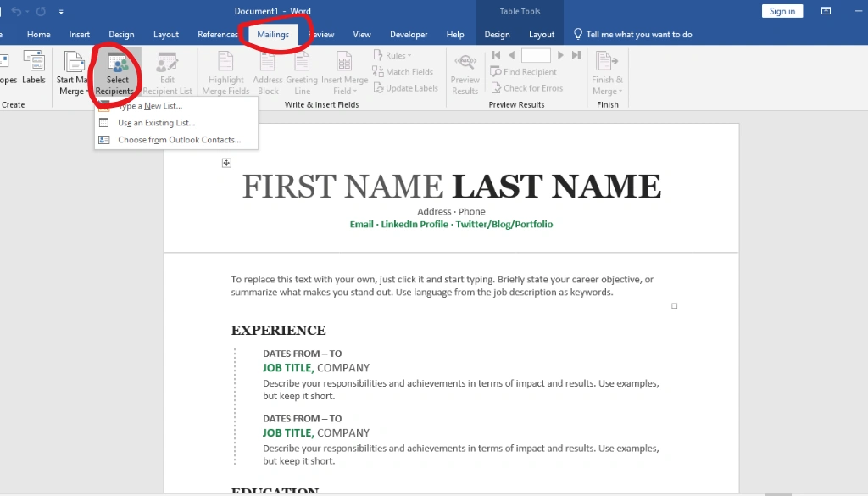The height and width of the screenshot is (496, 868).
Task: Click the Email placeholder text
Action: coord(361,224)
